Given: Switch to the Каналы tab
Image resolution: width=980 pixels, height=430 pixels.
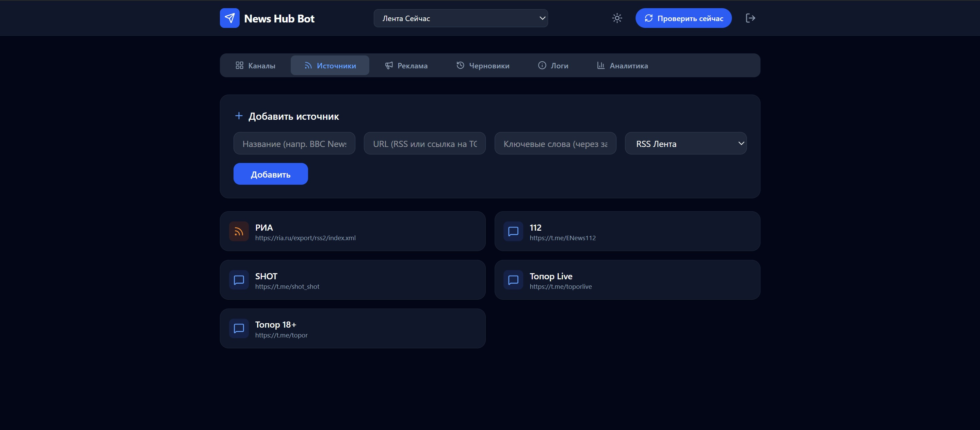Looking at the screenshot, I should (x=255, y=65).
